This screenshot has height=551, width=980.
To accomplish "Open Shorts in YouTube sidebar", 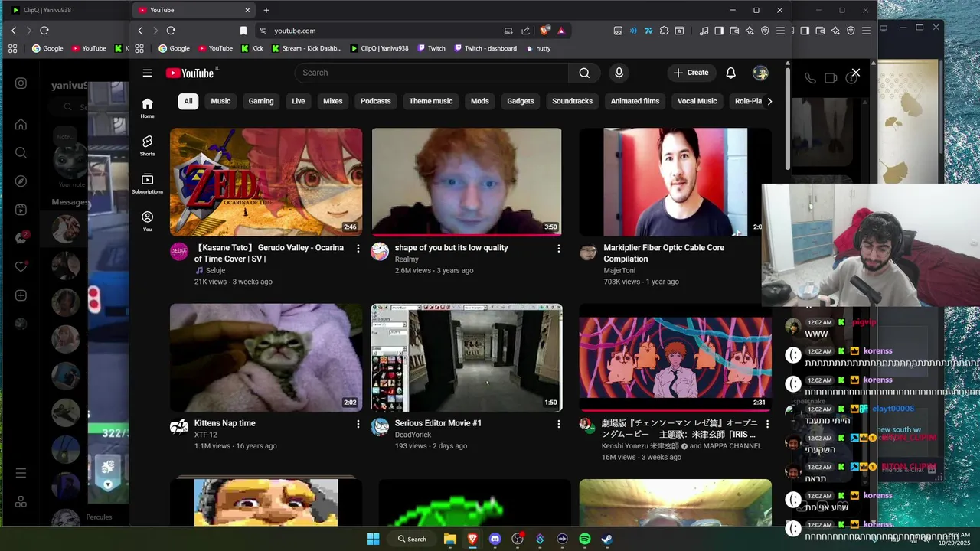I will (147, 145).
